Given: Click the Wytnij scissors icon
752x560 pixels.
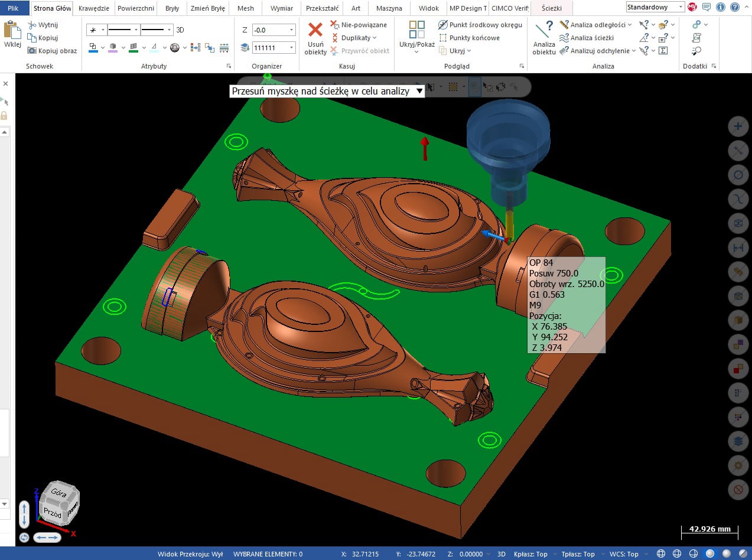Looking at the screenshot, I should (x=32, y=25).
